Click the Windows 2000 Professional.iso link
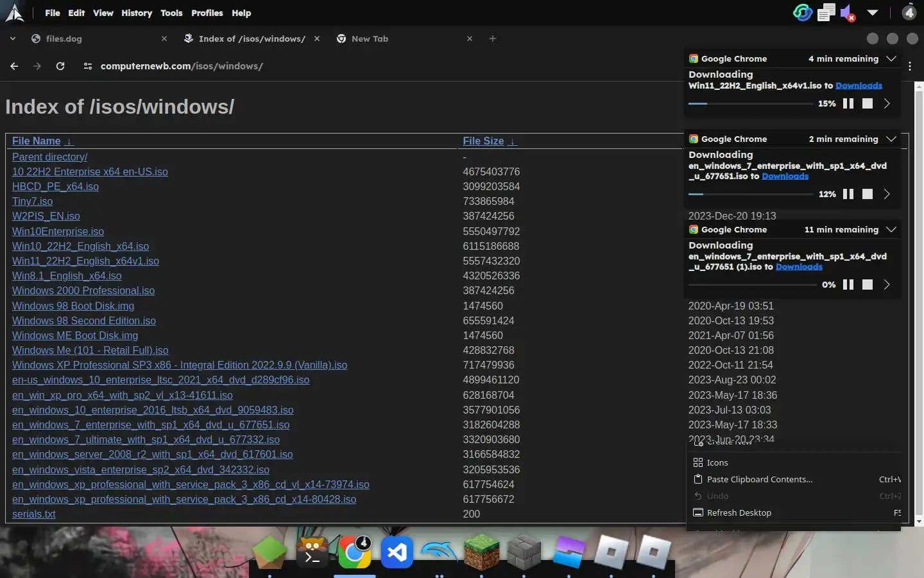This screenshot has width=924, height=578. pyautogui.click(x=83, y=290)
